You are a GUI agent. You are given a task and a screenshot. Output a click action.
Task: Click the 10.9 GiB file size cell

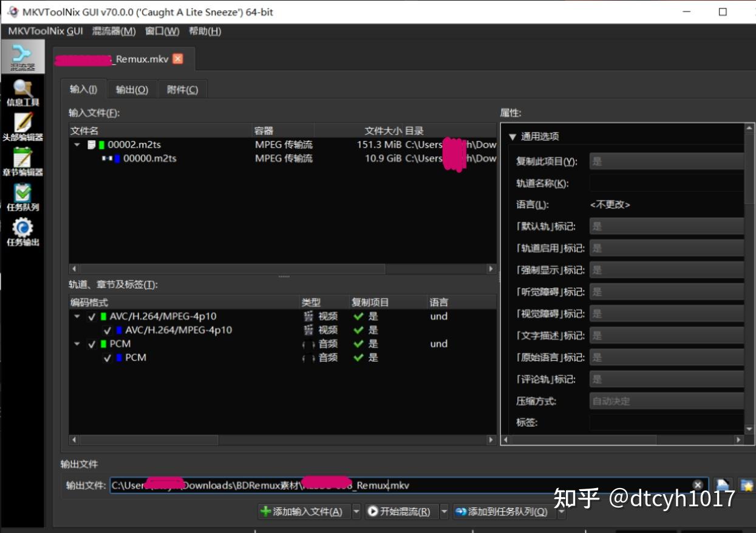[383, 159]
